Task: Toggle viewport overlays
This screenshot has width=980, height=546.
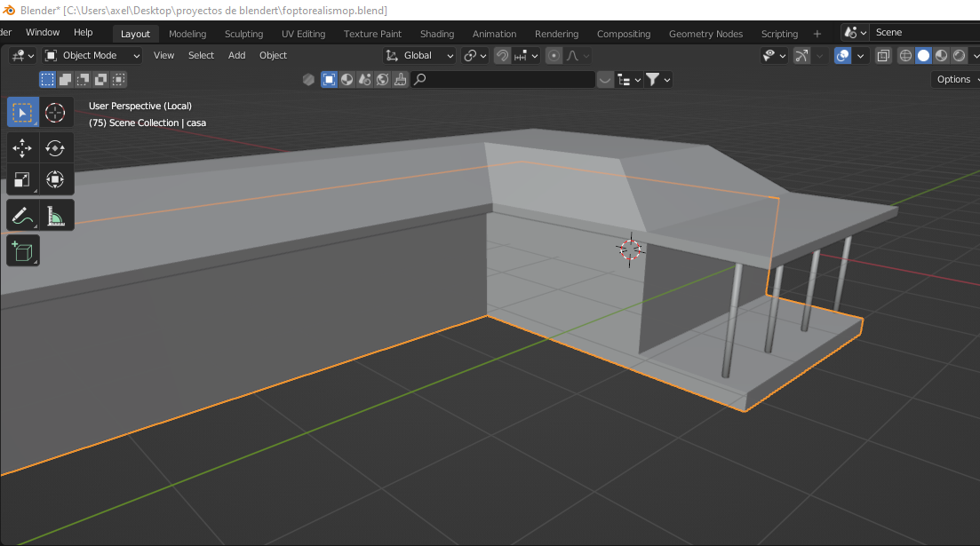Action: coord(843,56)
